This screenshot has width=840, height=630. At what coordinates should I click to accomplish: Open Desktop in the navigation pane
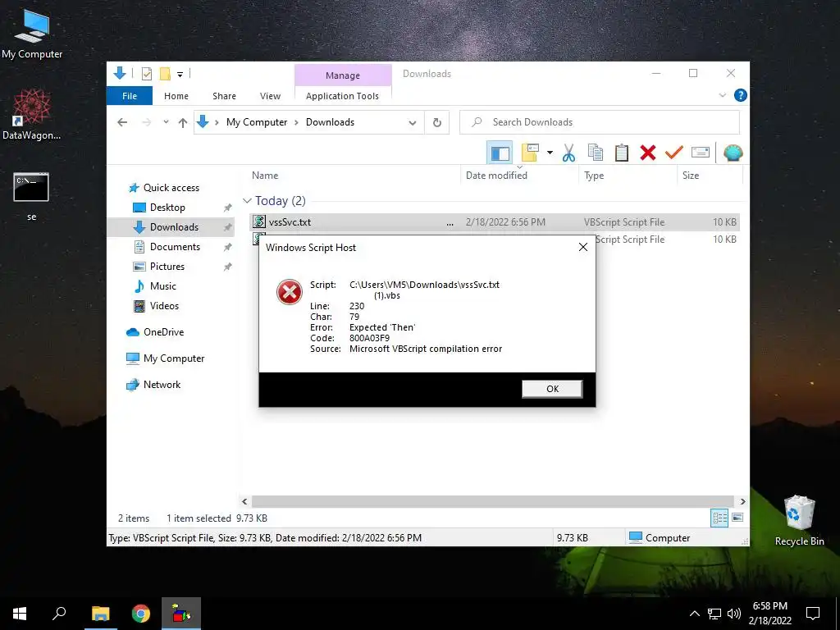[167, 208]
